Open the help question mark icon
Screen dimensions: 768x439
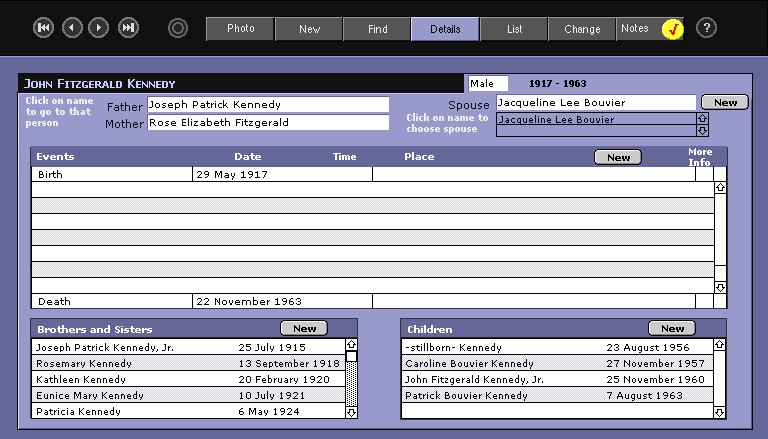pos(706,28)
